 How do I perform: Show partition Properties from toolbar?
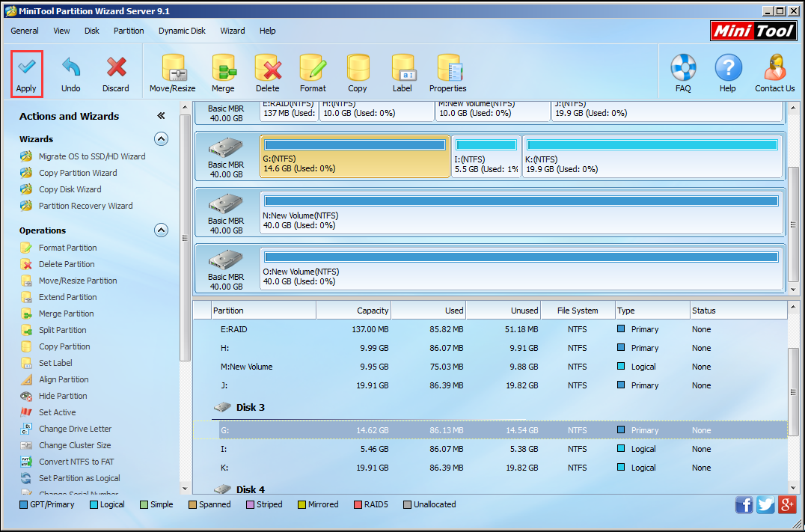(x=447, y=74)
